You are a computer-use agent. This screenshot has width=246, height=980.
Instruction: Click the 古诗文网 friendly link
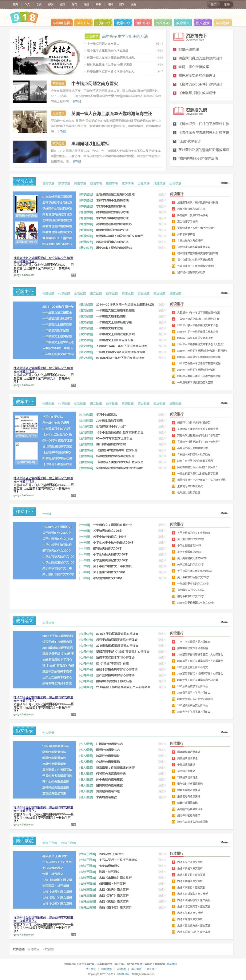pos(34,949)
